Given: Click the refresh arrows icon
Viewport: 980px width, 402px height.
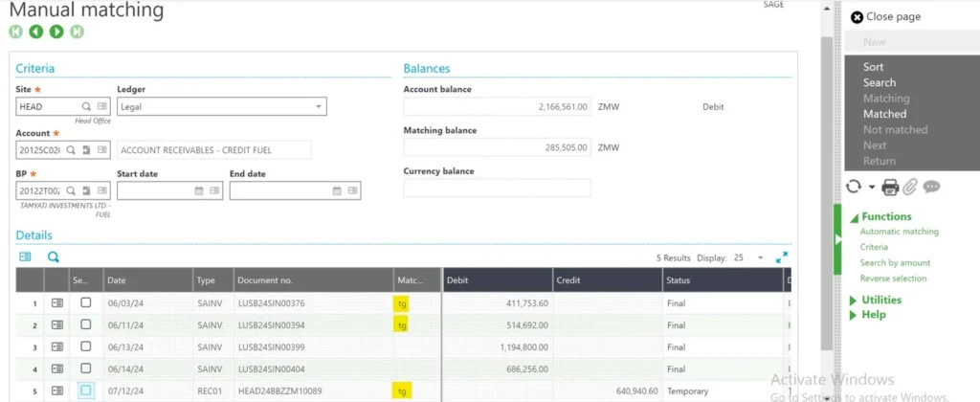Looking at the screenshot, I should 854,187.
